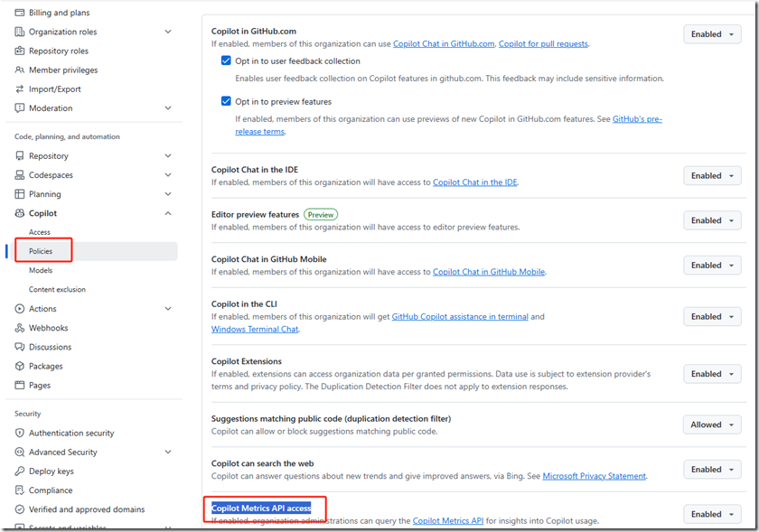
Task: Click the Verified and approved domains icon
Action: 19,509
